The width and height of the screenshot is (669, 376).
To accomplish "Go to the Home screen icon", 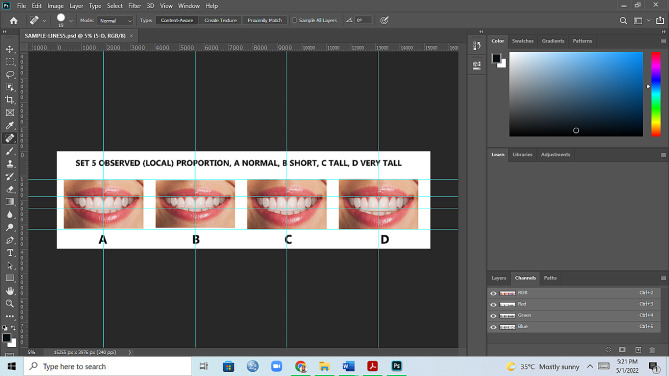I will pyautogui.click(x=14, y=20).
